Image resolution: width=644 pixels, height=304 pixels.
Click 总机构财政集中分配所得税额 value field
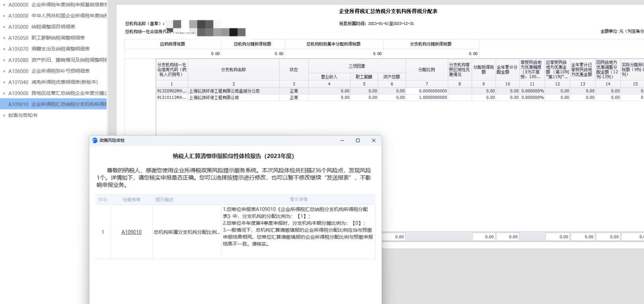(x=334, y=54)
